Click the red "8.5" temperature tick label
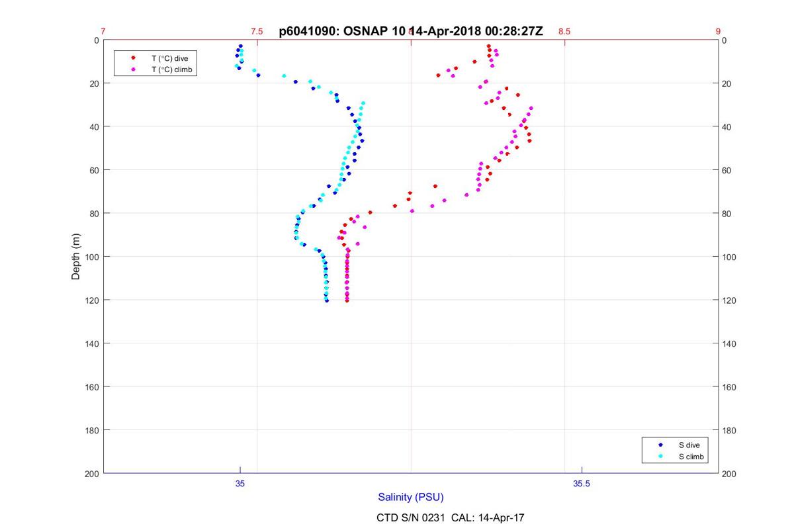Viewport: 794px width, 532px height. tap(564, 31)
